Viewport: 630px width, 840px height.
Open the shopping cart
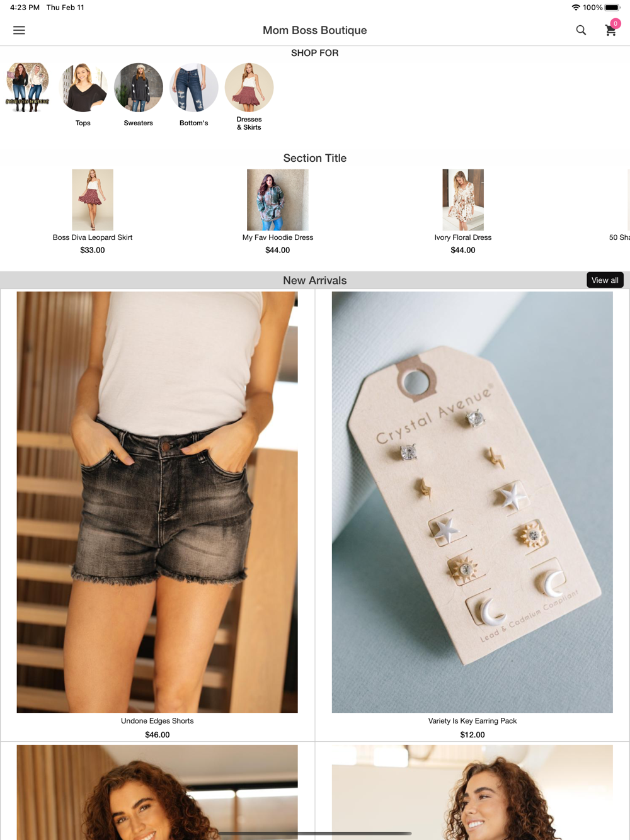611,30
